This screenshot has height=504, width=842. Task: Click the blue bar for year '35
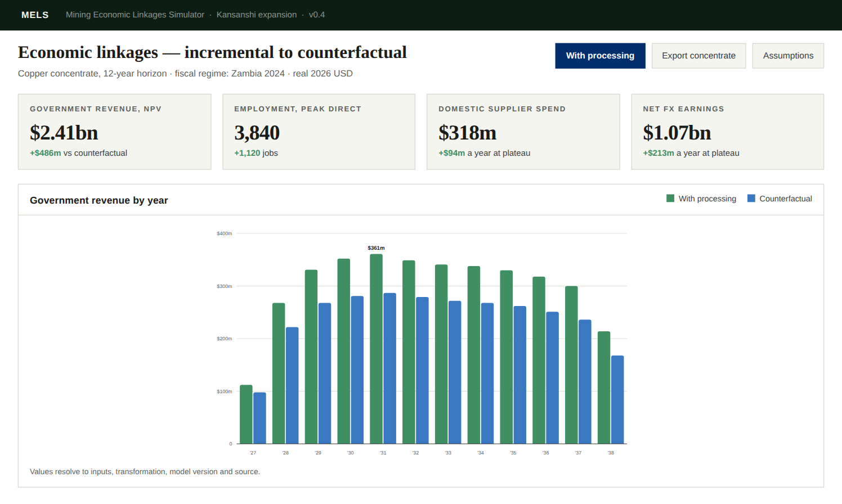(x=520, y=375)
